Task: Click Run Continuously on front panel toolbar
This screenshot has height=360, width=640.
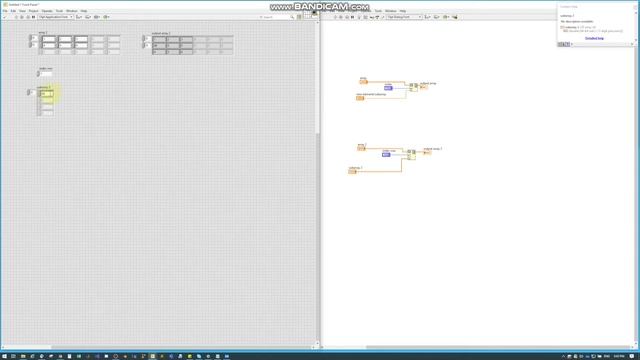Action: (x=22, y=17)
